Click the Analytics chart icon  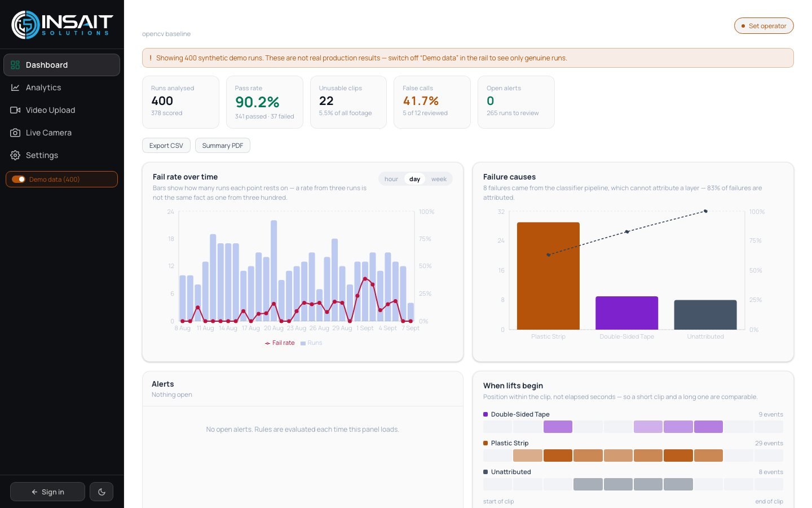(x=15, y=87)
